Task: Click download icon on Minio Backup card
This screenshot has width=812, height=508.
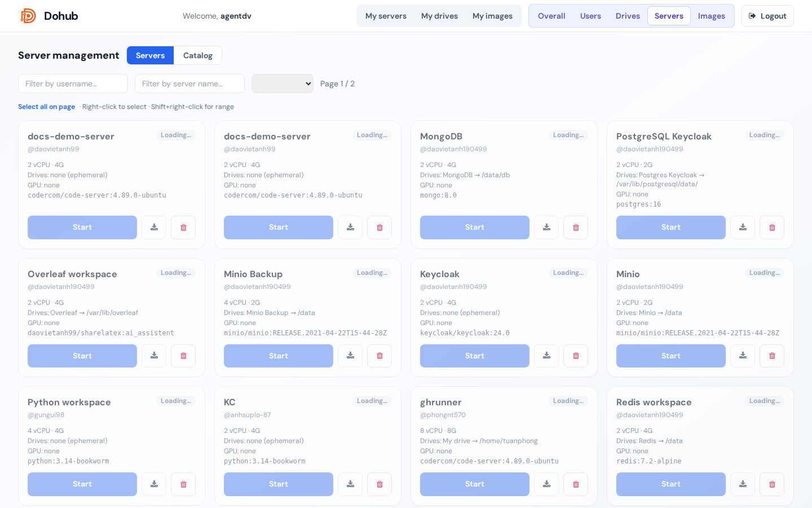Action: tap(350, 356)
